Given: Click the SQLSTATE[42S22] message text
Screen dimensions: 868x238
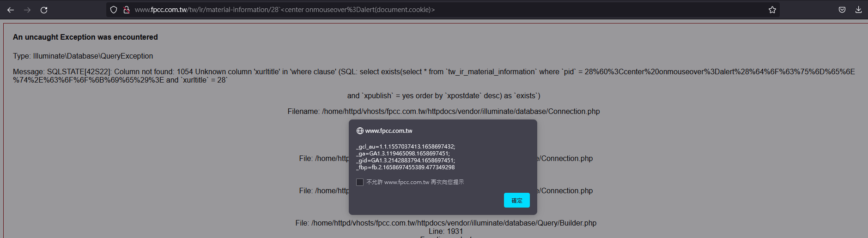Looking at the screenshot, I should [434, 76].
